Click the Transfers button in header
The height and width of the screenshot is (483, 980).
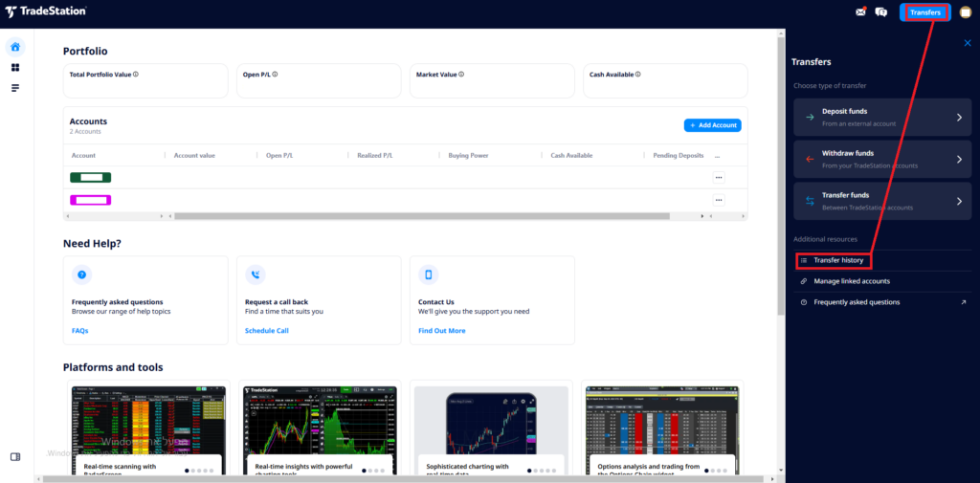click(925, 11)
